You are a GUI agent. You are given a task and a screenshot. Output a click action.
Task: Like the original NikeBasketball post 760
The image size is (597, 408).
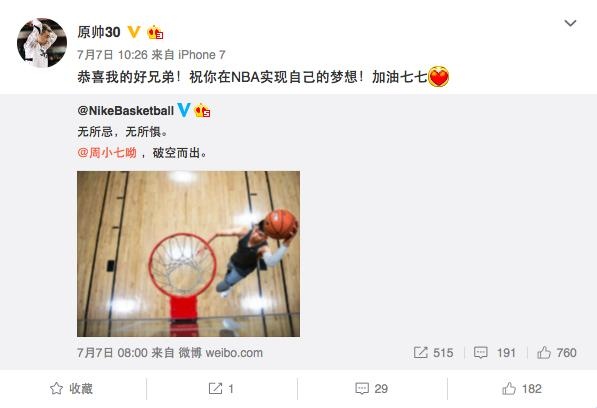point(557,353)
